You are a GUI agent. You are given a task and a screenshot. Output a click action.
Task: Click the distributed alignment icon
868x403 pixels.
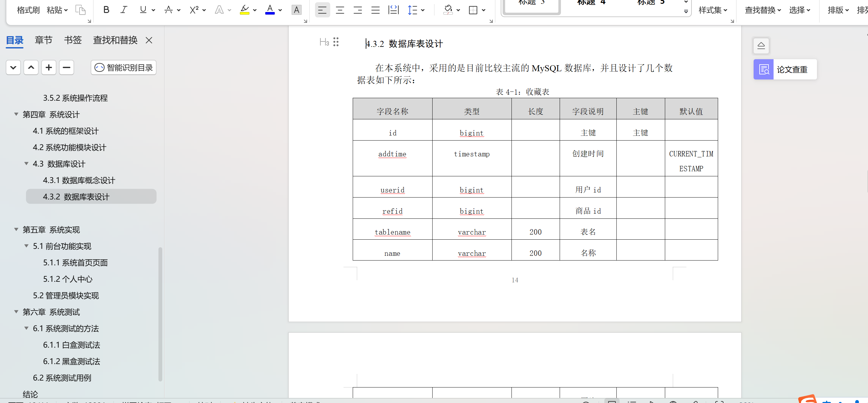click(x=393, y=10)
